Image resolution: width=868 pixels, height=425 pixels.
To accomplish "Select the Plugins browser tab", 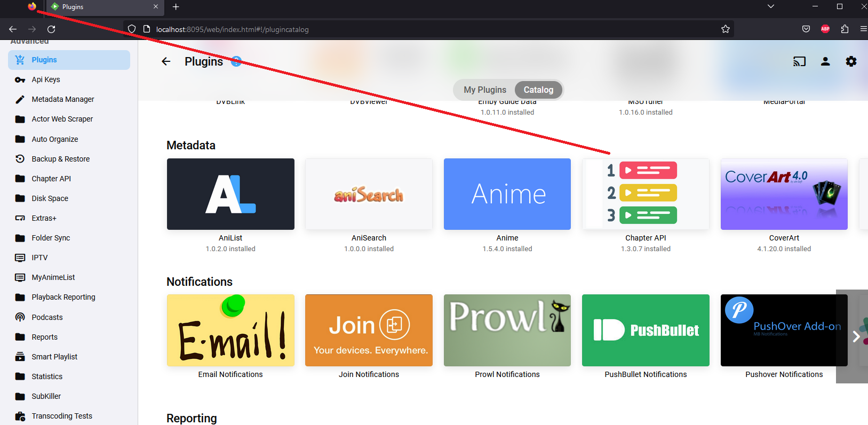I will tap(105, 7).
